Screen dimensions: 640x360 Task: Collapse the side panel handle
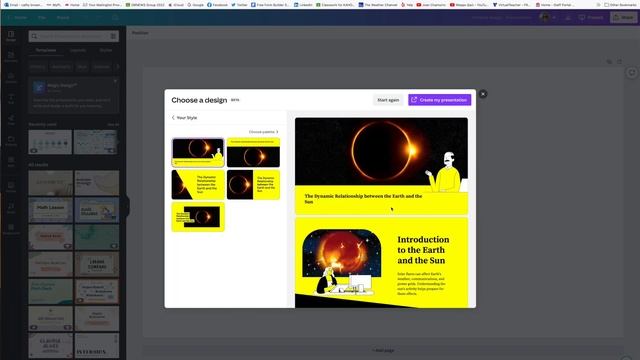tap(127, 206)
